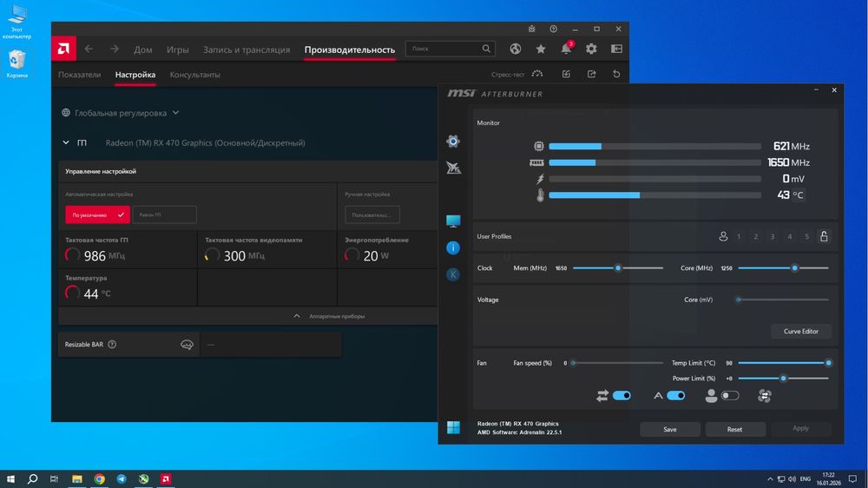
Task: Toggle the auto fan 'A' switch
Action: click(x=676, y=395)
